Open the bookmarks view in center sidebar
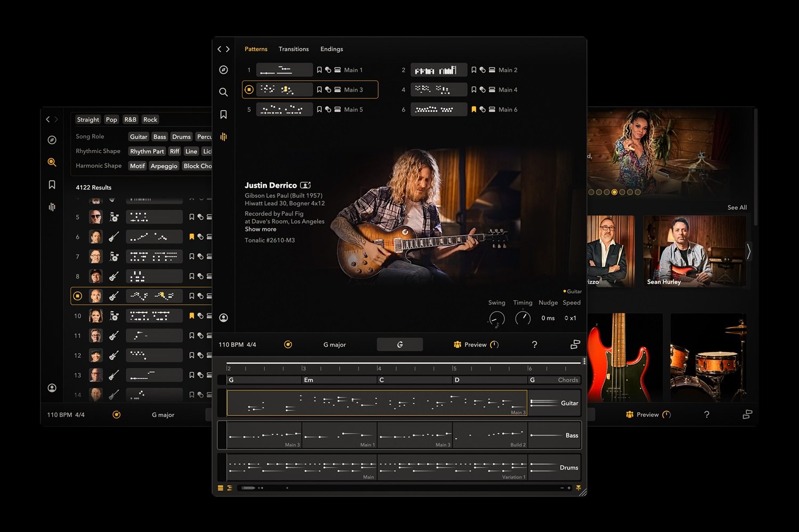 [x=223, y=114]
